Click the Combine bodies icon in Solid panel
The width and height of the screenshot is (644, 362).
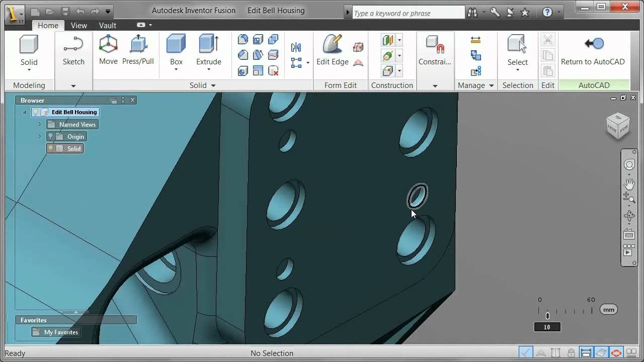point(273,40)
